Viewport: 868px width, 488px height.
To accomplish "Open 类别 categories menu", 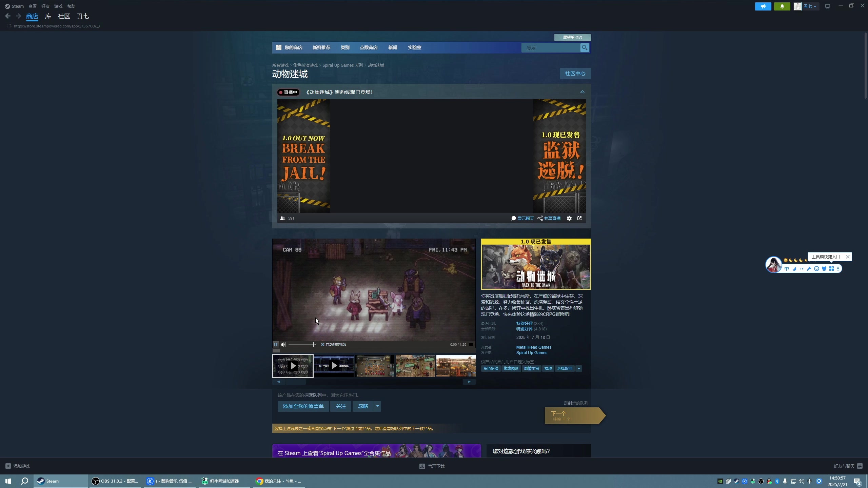I will tap(345, 47).
